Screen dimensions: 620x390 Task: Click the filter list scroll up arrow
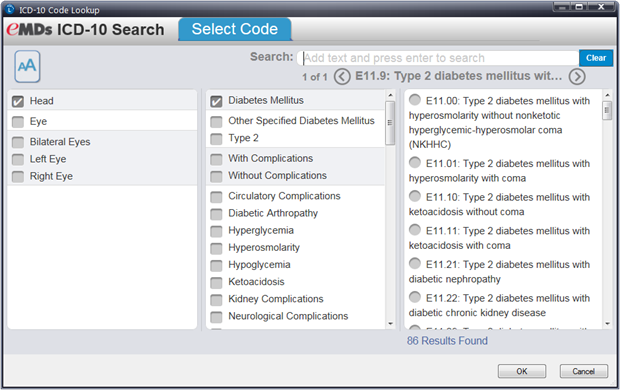click(x=390, y=95)
